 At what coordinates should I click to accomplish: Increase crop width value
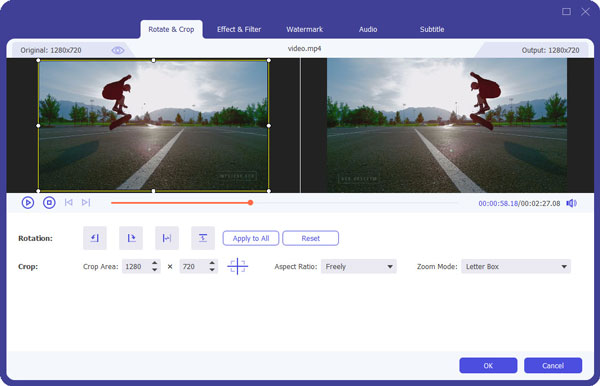[155, 263]
